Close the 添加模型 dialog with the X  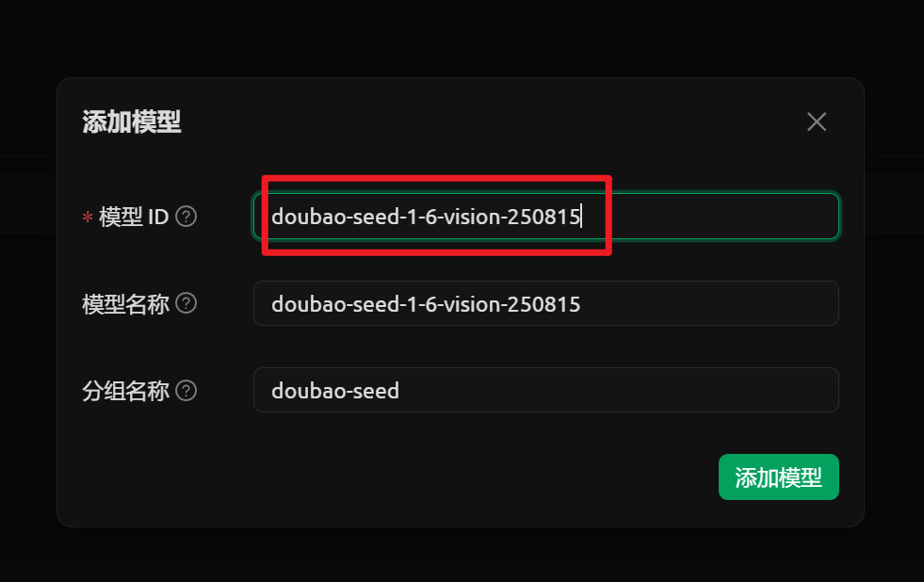coord(817,121)
